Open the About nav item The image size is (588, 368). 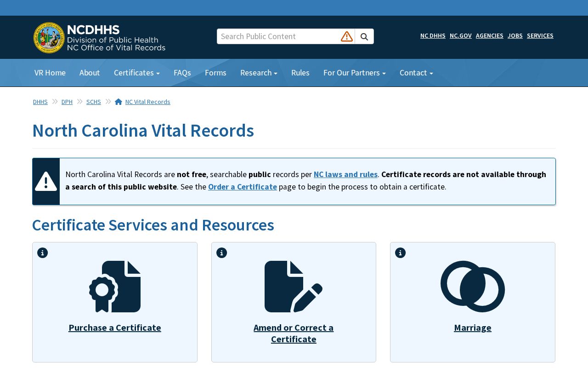[90, 73]
